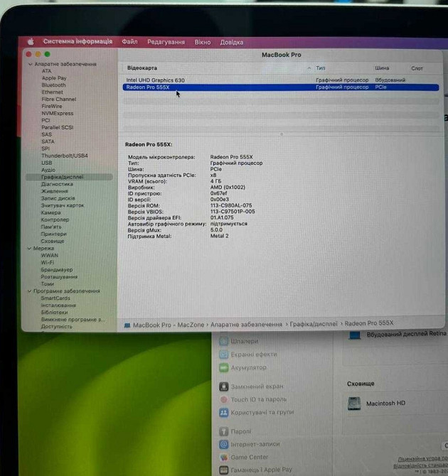Select Бібліотеки in the sidebar

pos(55,312)
